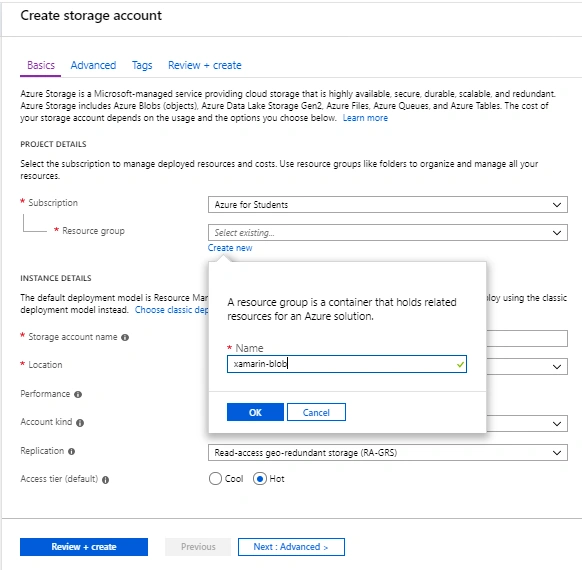Click info icon beside Replication label
The width and height of the screenshot is (582, 570).
(x=72, y=451)
